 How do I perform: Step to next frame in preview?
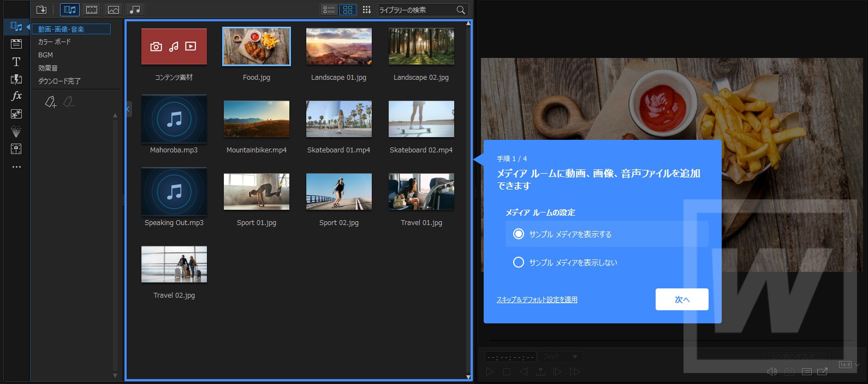(557, 372)
